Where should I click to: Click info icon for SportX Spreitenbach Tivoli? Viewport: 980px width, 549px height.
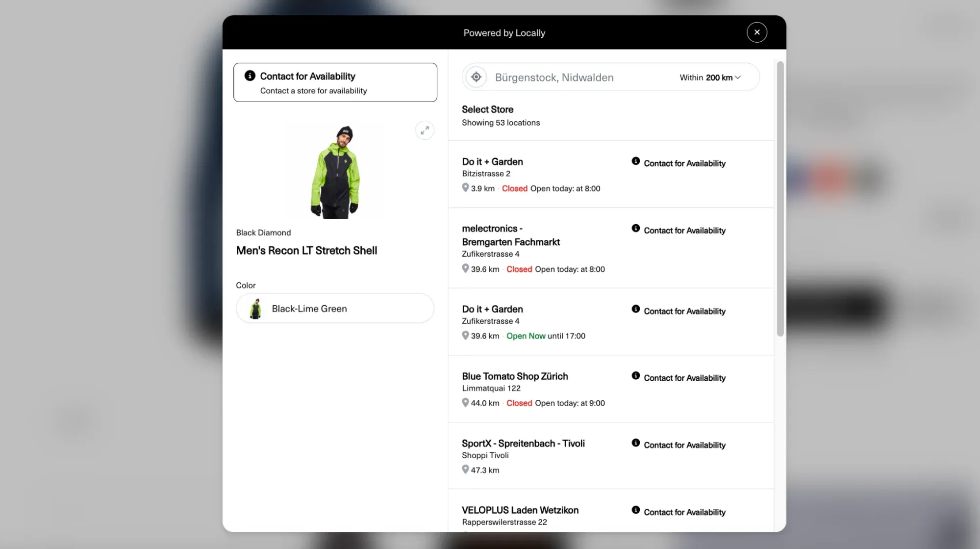(635, 443)
